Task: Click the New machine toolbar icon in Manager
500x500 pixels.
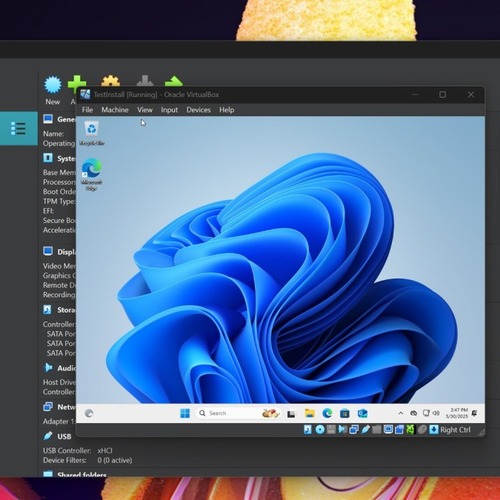Action: click(53, 85)
